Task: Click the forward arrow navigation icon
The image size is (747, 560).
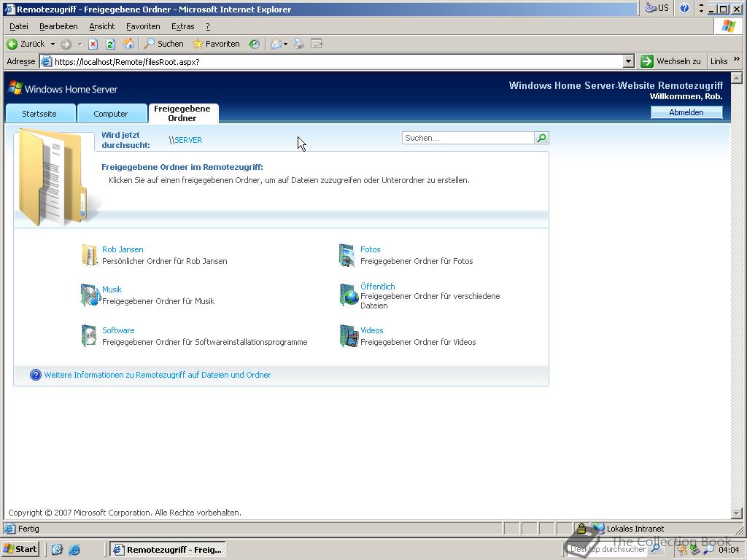Action: click(x=66, y=44)
